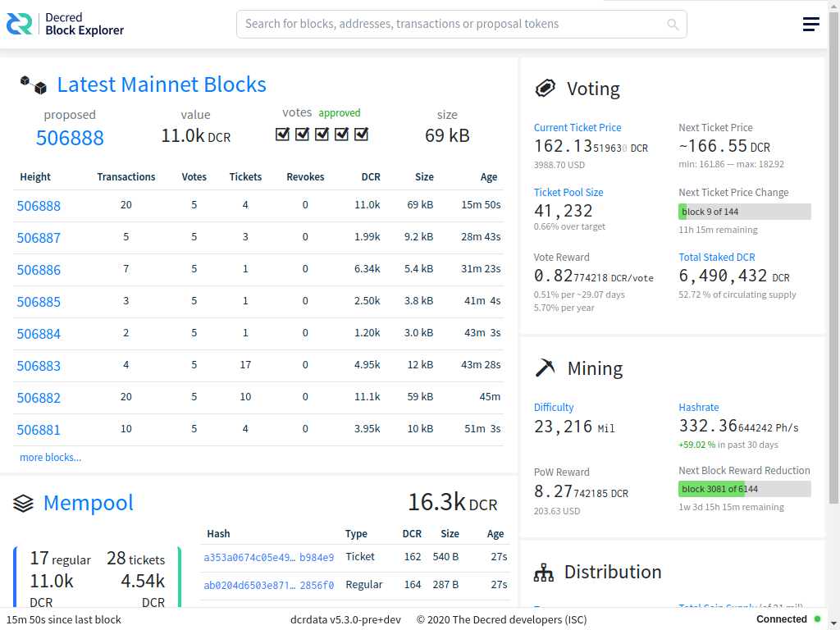Open Total Staked DCR link
Viewport: 840px width, 630px height.
pos(717,257)
